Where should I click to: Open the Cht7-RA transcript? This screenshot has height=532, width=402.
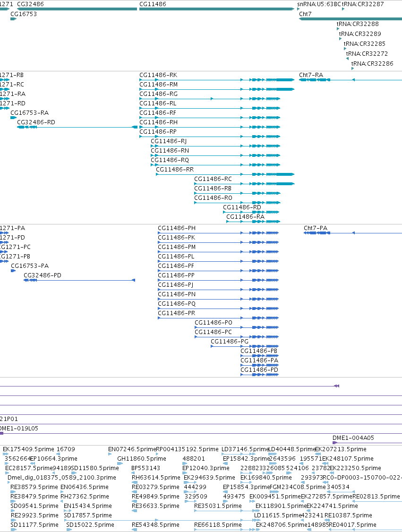tap(351, 80)
